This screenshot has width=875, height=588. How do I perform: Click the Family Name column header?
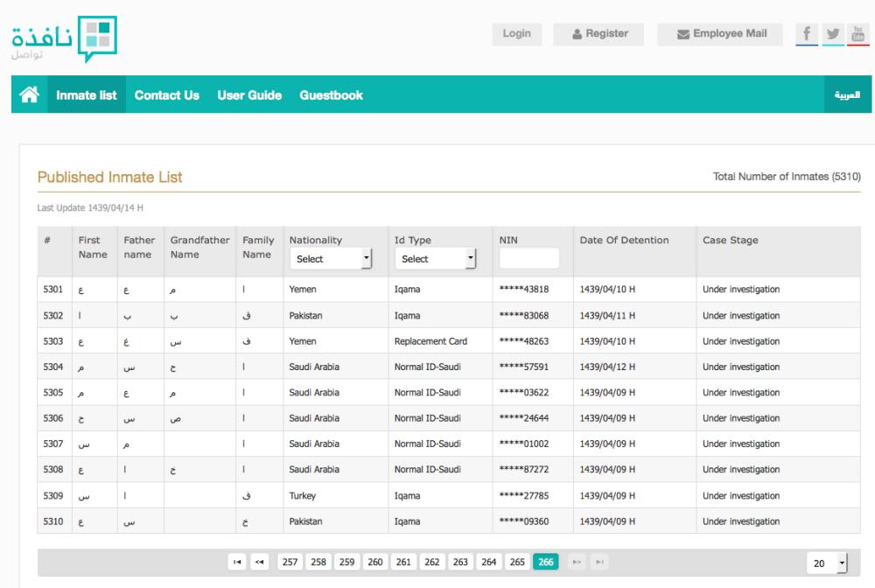pos(258,247)
